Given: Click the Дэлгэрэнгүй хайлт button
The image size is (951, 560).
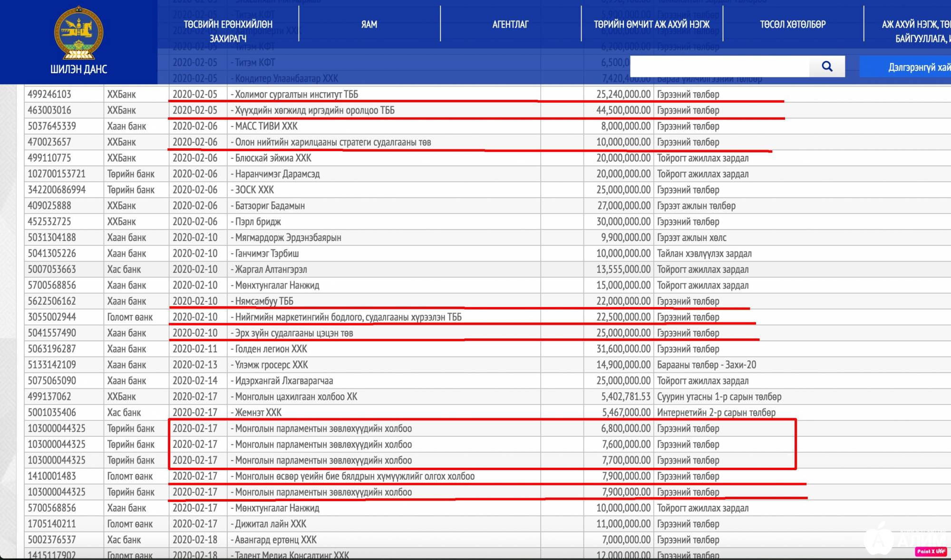Looking at the screenshot, I should pyautogui.click(x=905, y=67).
